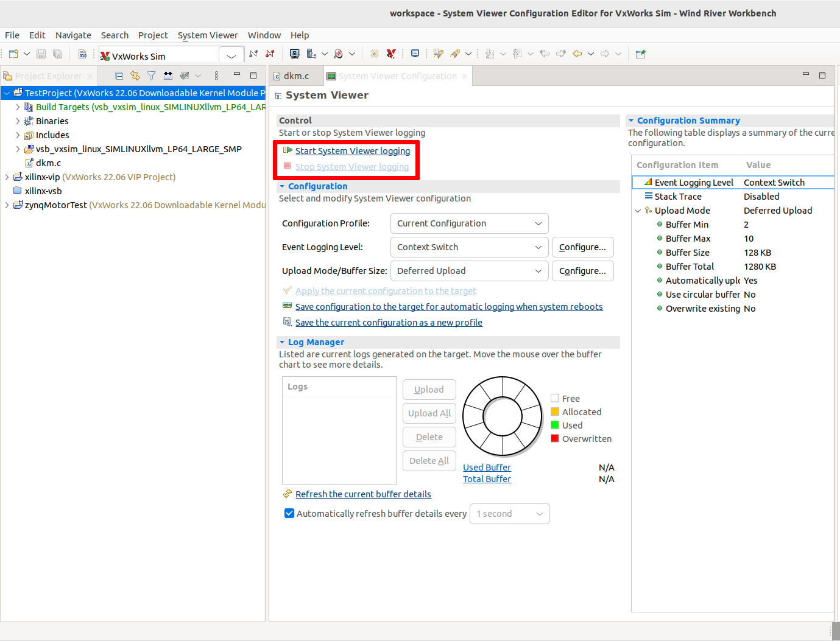Open the 1 second refresh interval dropdown
This screenshot has width=840, height=641.
coord(509,514)
